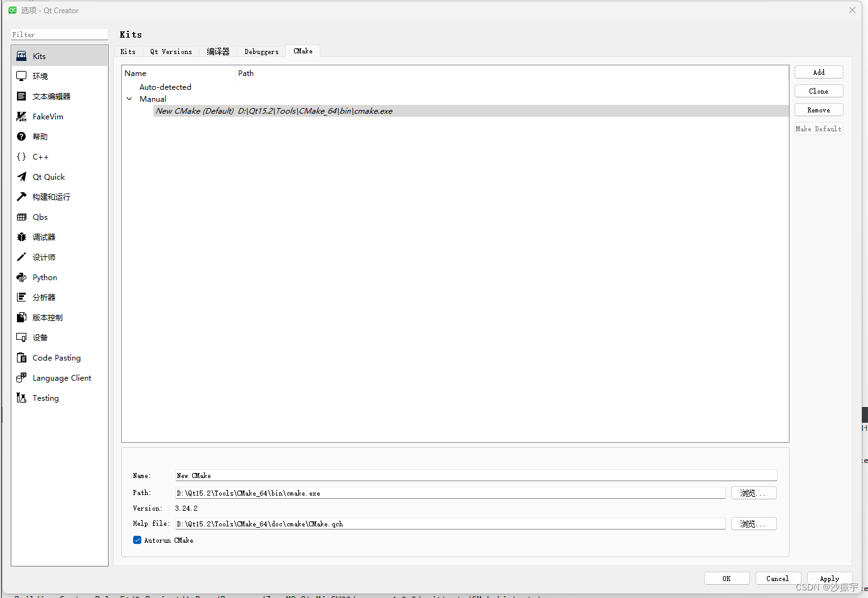The image size is (868, 598).
Task: Select the CMake tab
Action: pyautogui.click(x=303, y=51)
